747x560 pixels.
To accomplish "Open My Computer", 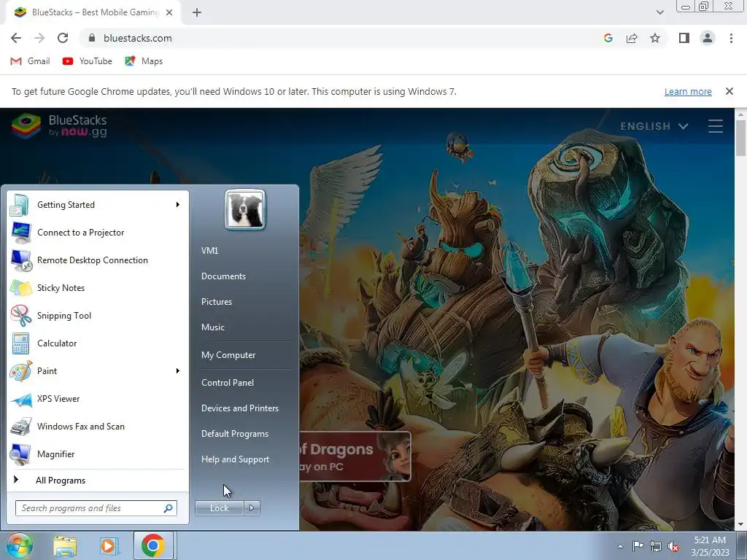I will pyautogui.click(x=228, y=355).
